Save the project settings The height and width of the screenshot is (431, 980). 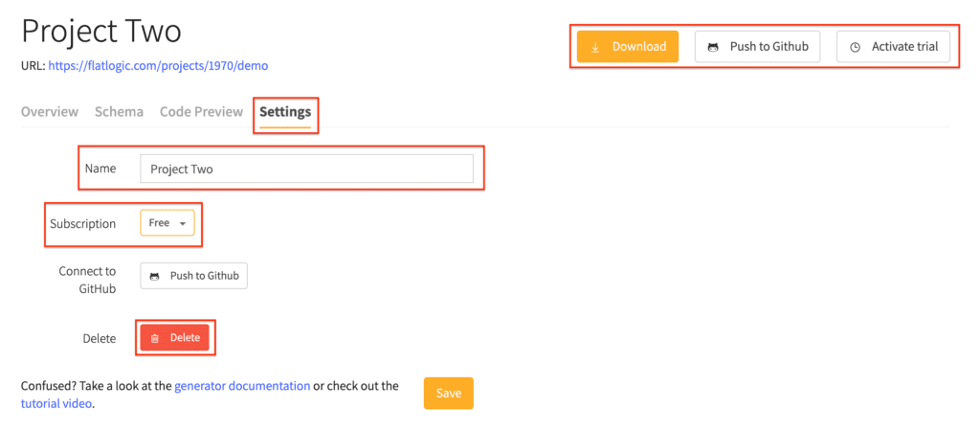point(448,394)
